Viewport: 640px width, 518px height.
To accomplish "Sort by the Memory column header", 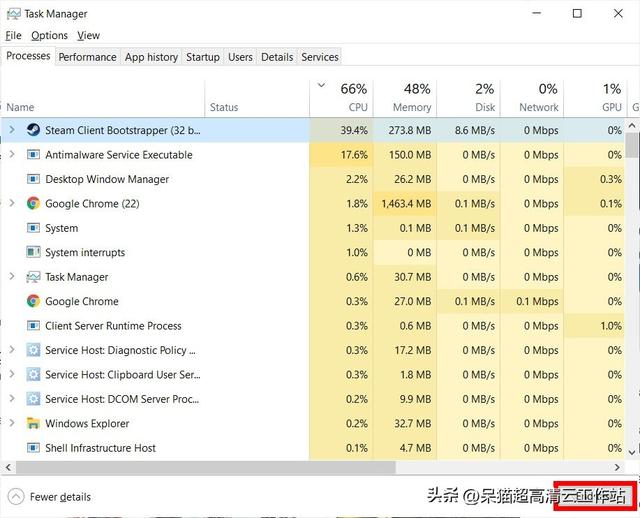I will tap(405, 98).
